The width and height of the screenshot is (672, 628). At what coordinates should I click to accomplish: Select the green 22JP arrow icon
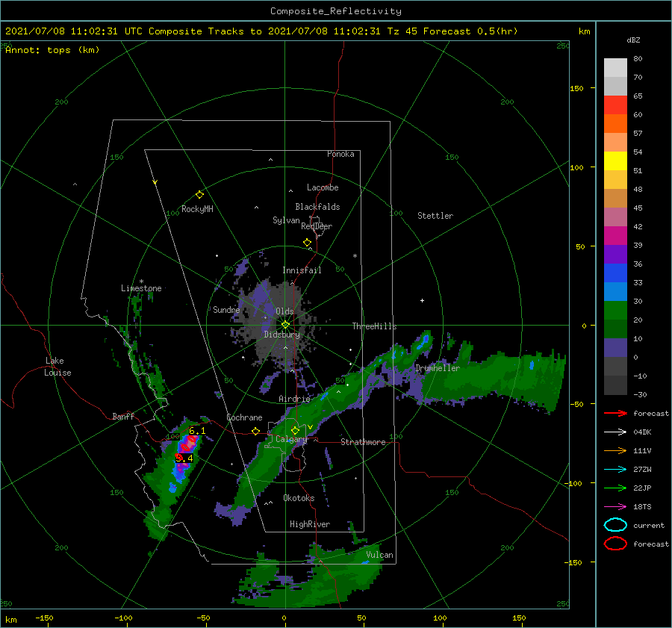pyautogui.click(x=615, y=488)
